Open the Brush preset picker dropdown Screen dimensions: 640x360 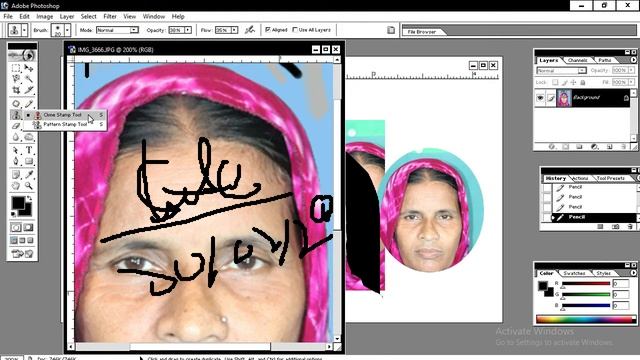pyautogui.click(x=67, y=30)
